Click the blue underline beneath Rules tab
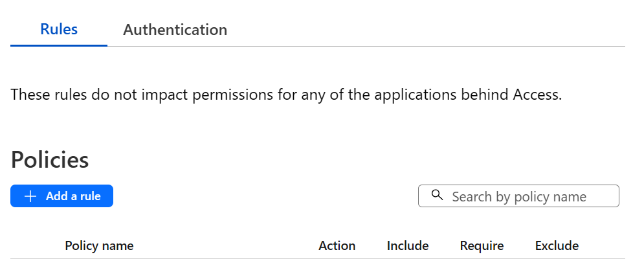This screenshot has width=644, height=272. point(59,45)
